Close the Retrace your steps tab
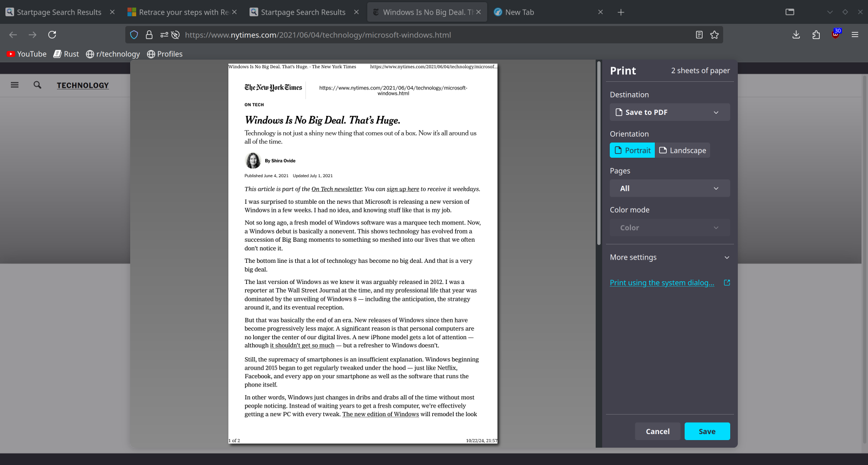 (x=234, y=12)
